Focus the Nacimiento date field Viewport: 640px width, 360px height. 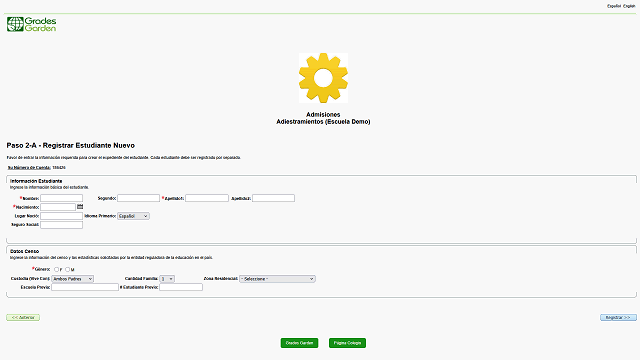click(58, 207)
